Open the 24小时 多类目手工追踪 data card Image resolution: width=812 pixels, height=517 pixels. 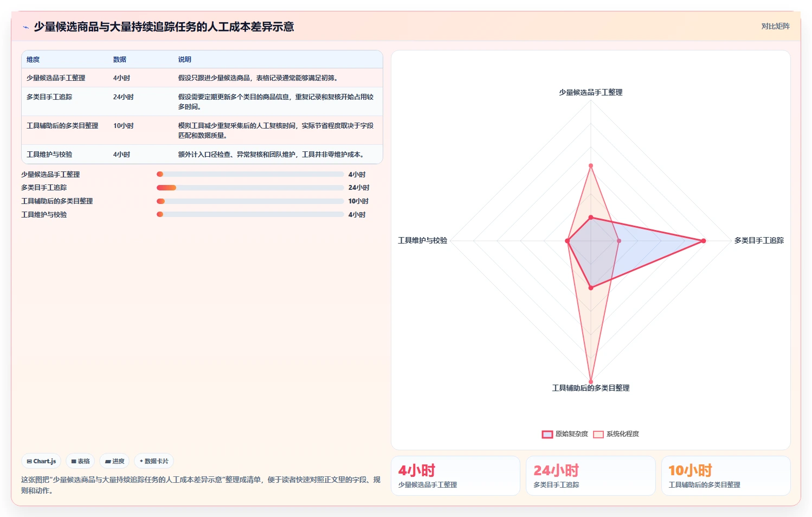pyautogui.click(x=591, y=476)
